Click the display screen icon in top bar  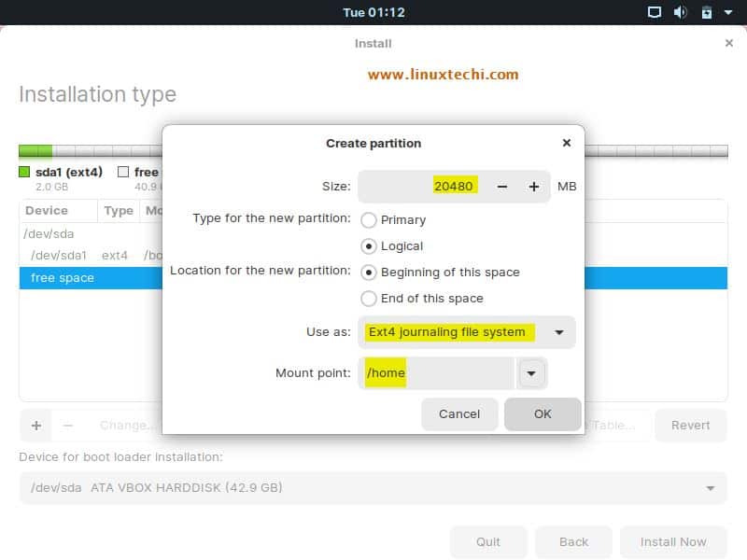[x=655, y=12]
